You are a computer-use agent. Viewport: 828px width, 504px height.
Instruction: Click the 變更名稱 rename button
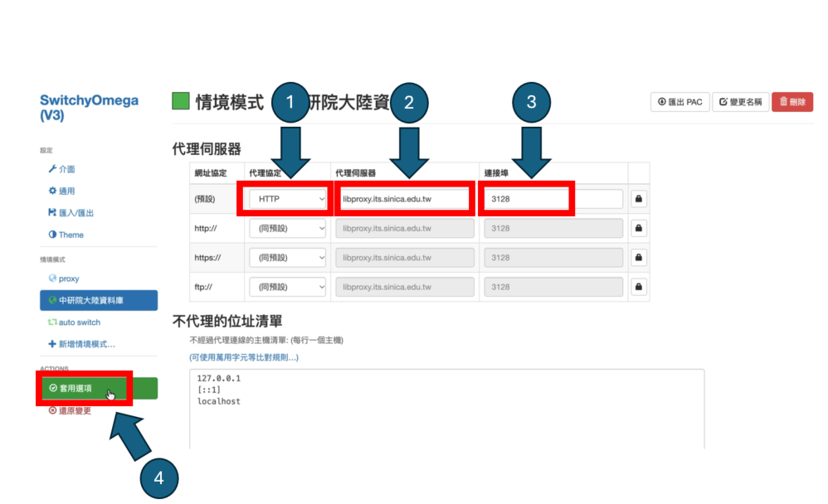[x=740, y=102]
